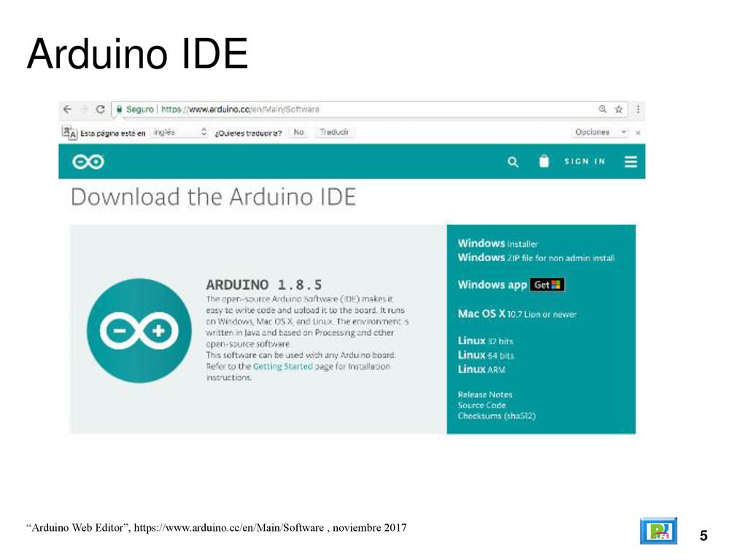Open the Getting Started link
Screen dimensions: 747x560
click(282, 366)
